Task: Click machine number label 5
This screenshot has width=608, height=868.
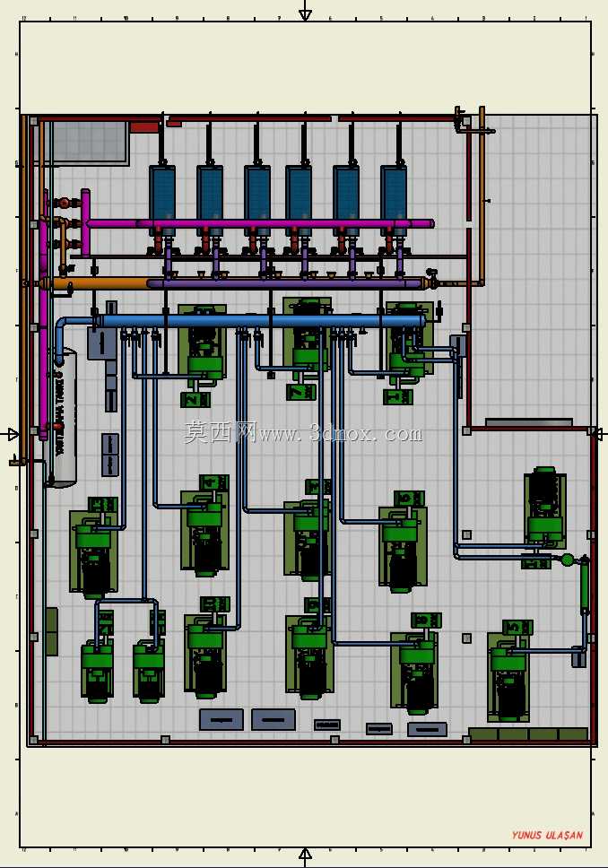Action: pos(517,627)
